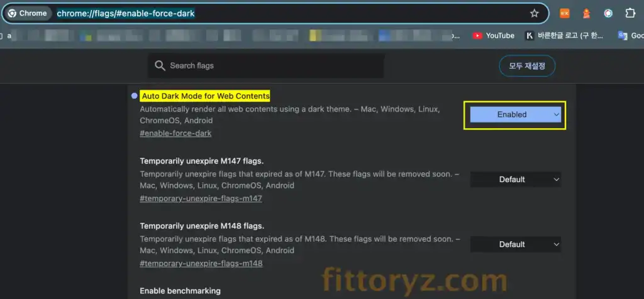
Task: Open the M147 flags Default dropdown
Action: point(515,180)
